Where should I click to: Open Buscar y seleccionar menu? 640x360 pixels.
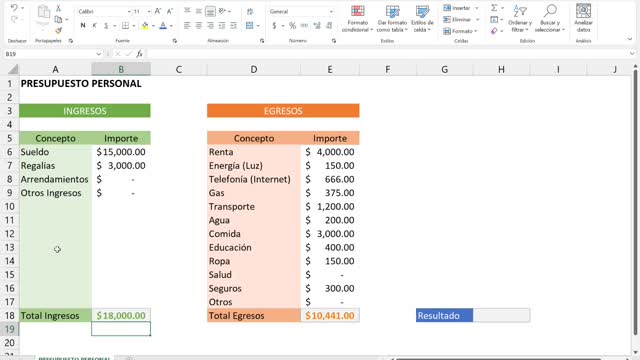pyautogui.click(x=549, y=18)
